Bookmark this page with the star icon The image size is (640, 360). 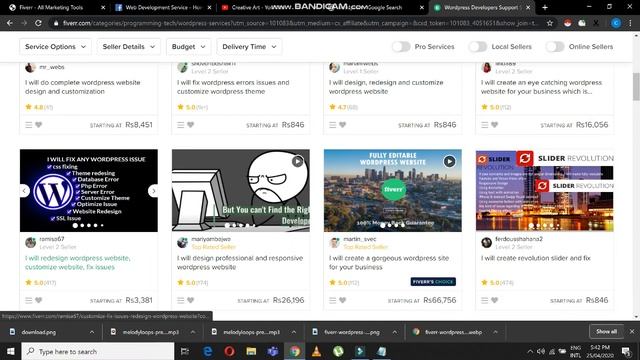(x=550, y=23)
